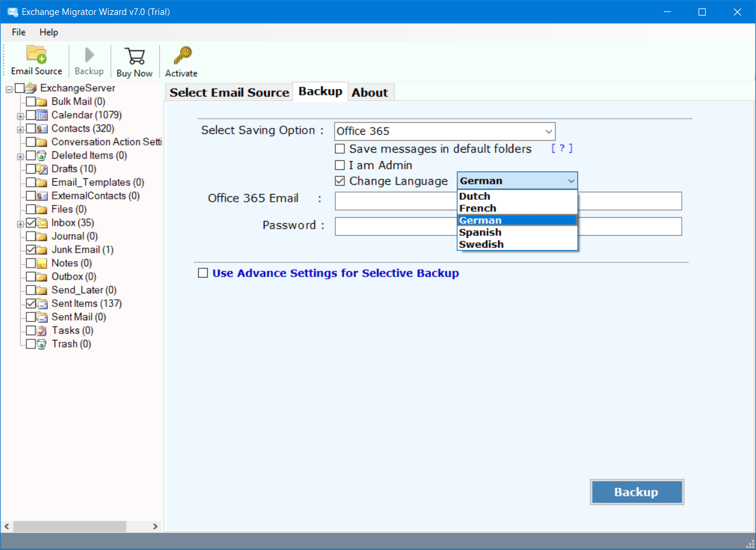Choose Spanish from the language list

point(517,232)
